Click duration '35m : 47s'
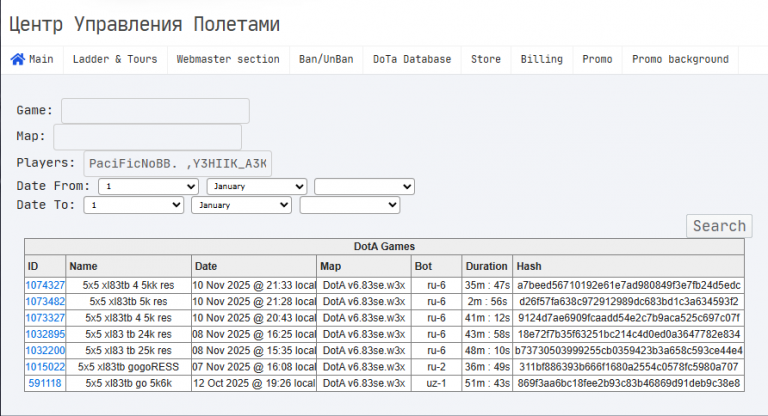The width and height of the screenshot is (768, 416). click(x=487, y=285)
